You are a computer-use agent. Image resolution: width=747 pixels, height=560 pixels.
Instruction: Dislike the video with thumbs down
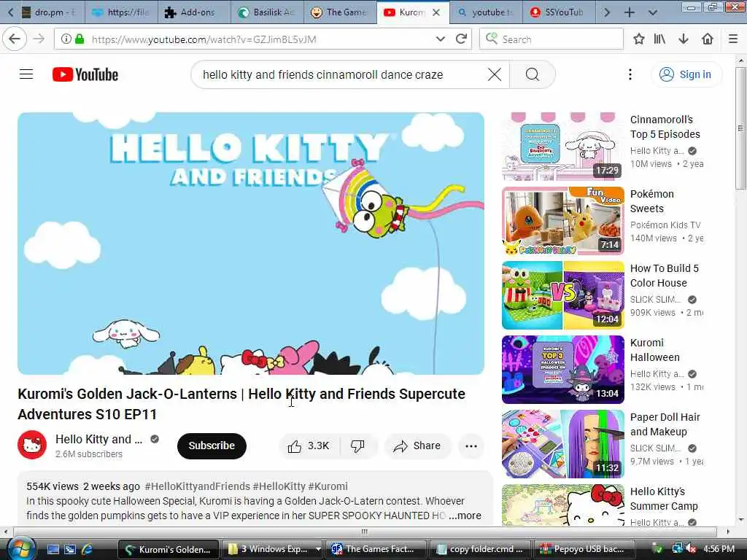pyautogui.click(x=357, y=446)
